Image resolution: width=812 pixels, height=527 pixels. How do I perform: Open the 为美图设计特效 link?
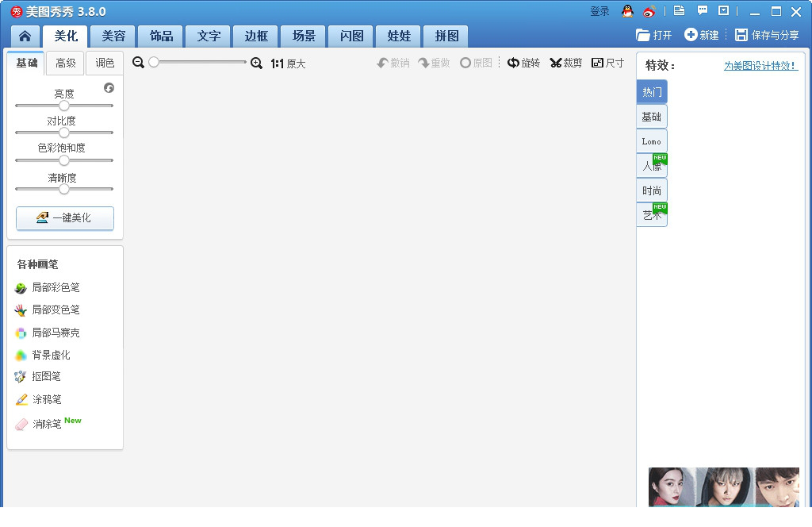coord(760,66)
